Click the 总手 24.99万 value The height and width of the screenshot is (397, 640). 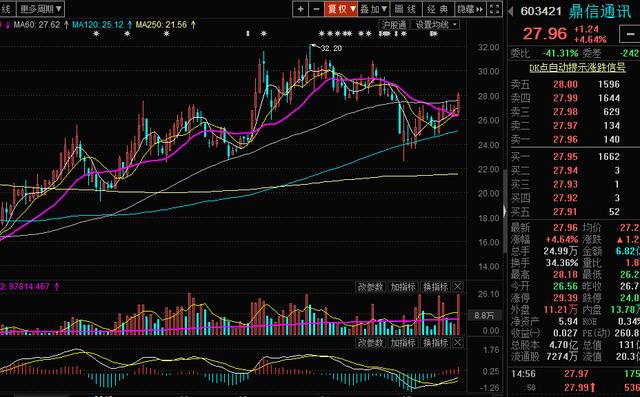(x=560, y=251)
